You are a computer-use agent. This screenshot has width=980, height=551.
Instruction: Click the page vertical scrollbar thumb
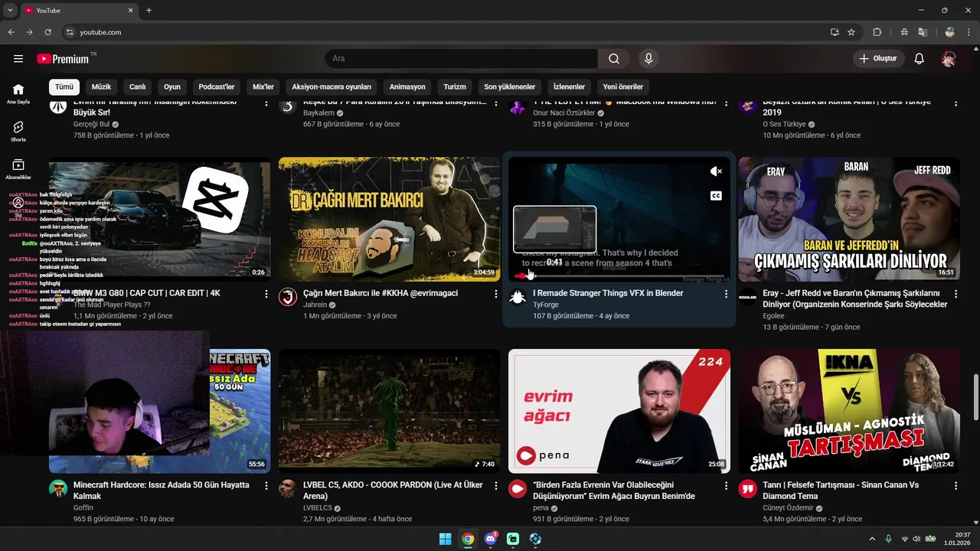pos(975,396)
